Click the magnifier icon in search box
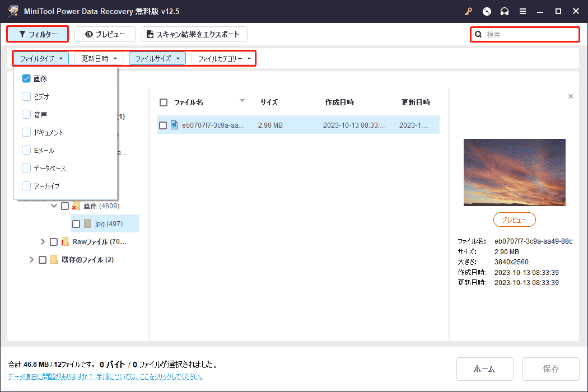Viewport: 588px width, 392px height. click(478, 35)
